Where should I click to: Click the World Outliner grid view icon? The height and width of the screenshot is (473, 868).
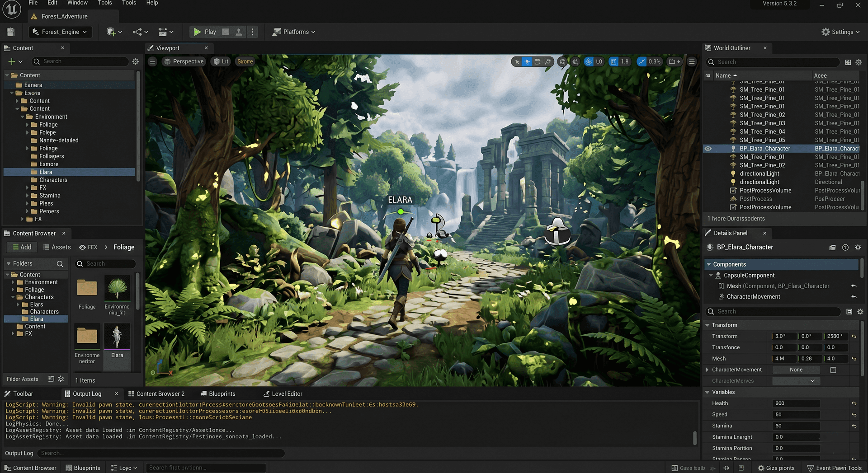[848, 62]
